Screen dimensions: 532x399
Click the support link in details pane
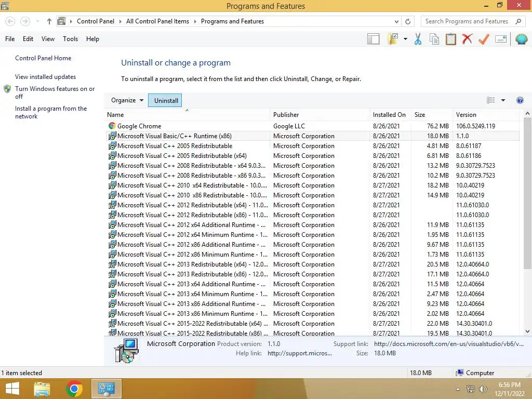click(448, 344)
